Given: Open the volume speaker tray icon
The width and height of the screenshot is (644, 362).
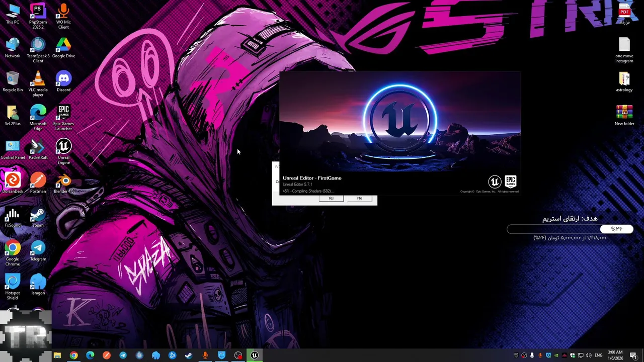Looking at the screenshot, I should (589, 355).
